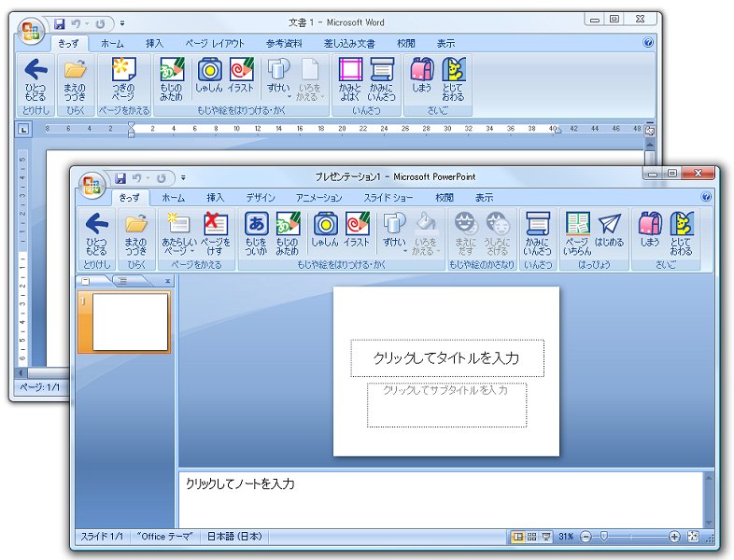Click the zoom slider handle
Image resolution: width=734 pixels, height=560 pixels.
coord(604,537)
